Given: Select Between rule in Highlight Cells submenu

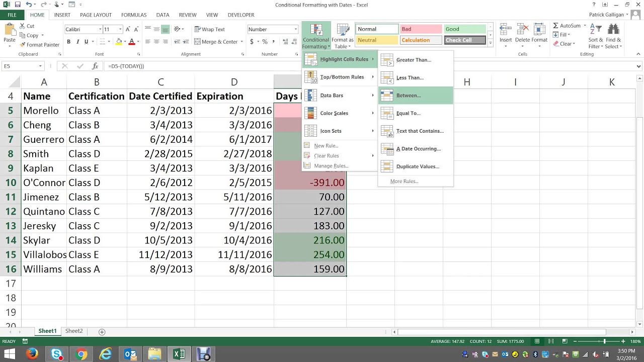Looking at the screenshot, I should click(x=416, y=96).
